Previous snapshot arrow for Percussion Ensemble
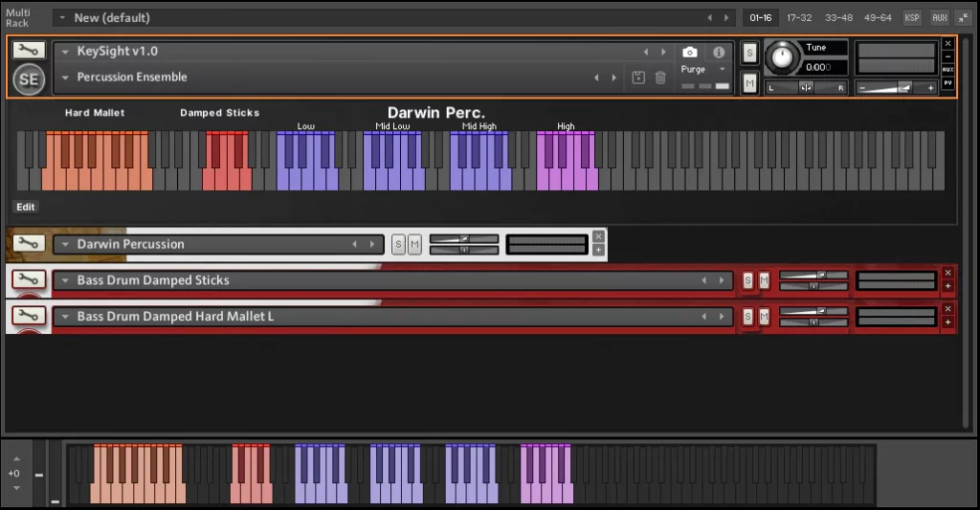Image resolution: width=980 pixels, height=510 pixels. 596,78
